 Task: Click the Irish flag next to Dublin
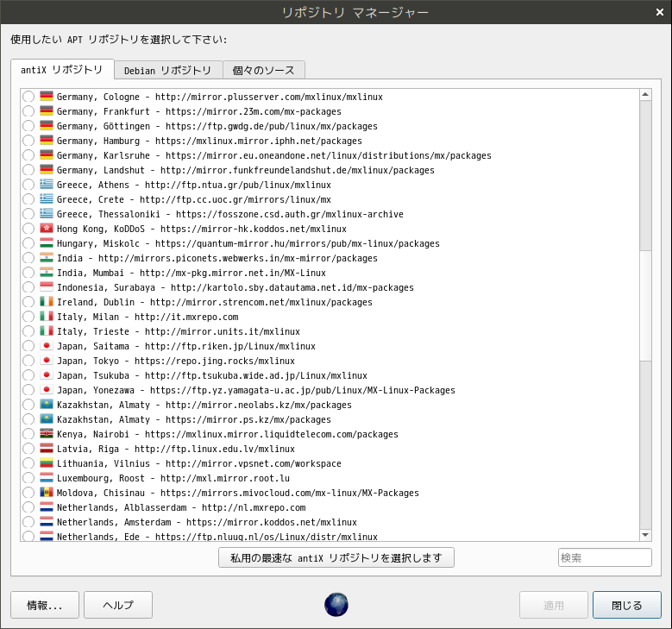[47, 301]
